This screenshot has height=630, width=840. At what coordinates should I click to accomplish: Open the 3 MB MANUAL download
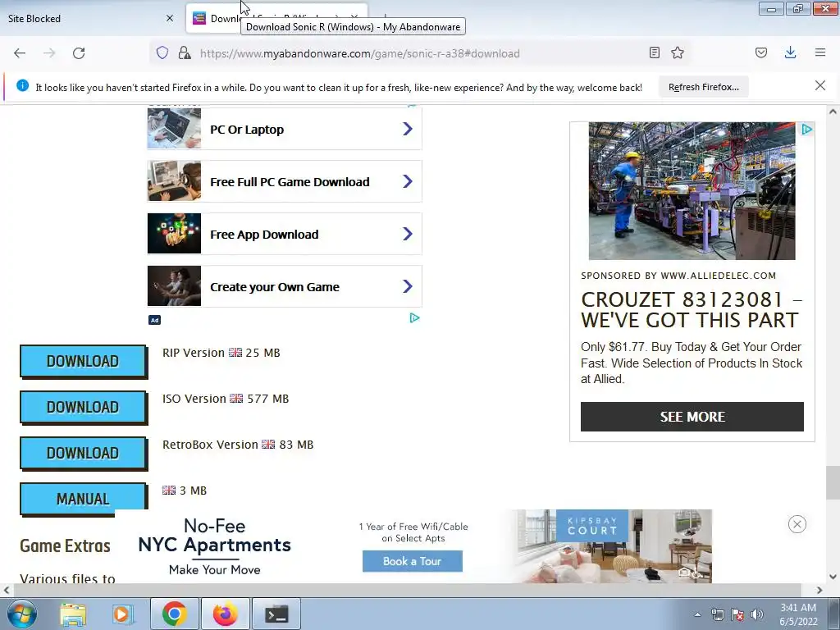click(x=83, y=499)
